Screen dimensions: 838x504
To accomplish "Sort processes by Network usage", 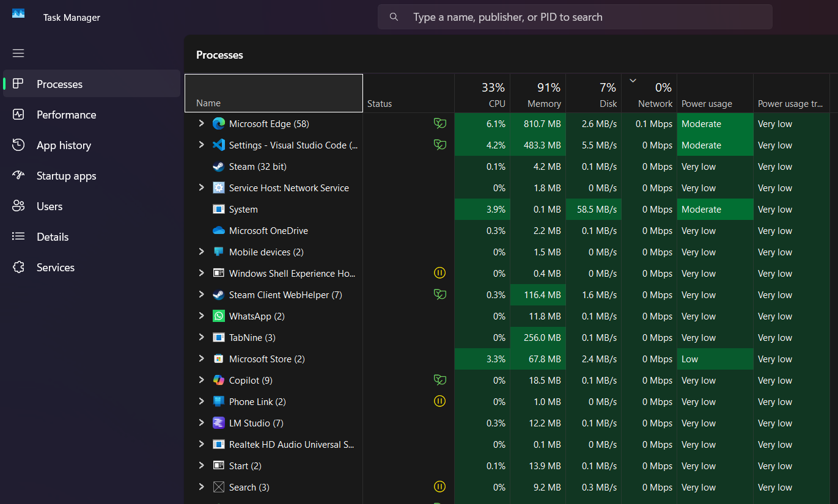I will click(649, 93).
